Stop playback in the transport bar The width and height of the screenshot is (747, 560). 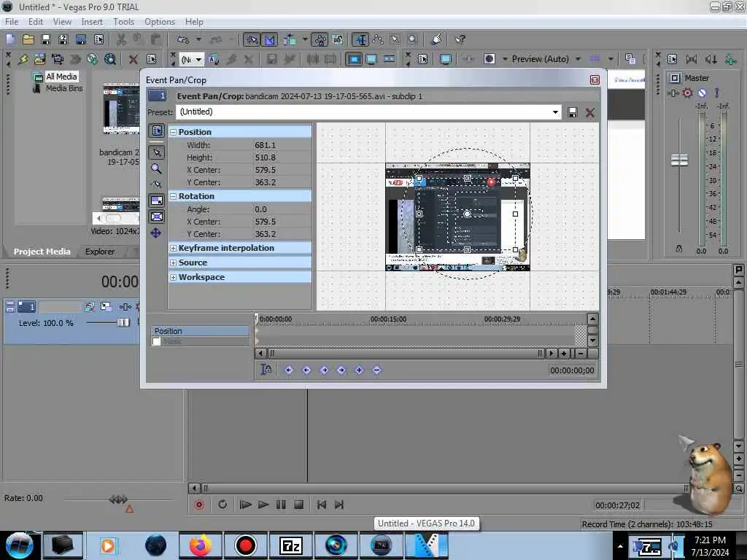click(298, 505)
